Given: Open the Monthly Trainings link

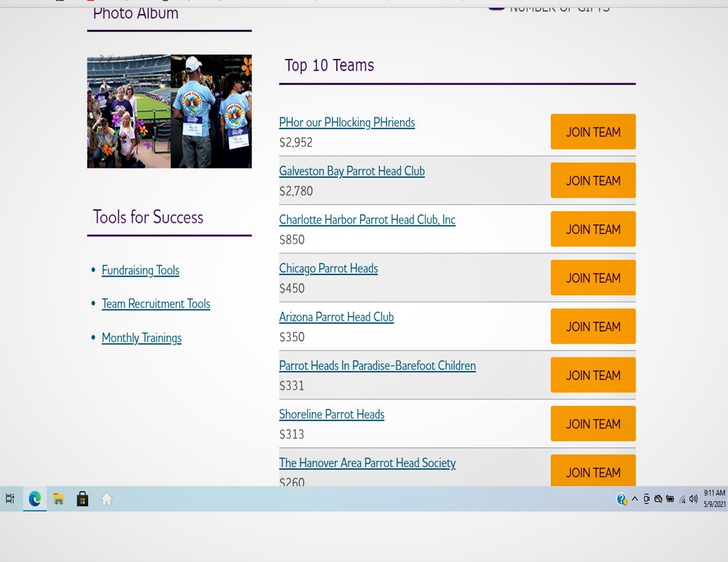Looking at the screenshot, I should [142, 338].
